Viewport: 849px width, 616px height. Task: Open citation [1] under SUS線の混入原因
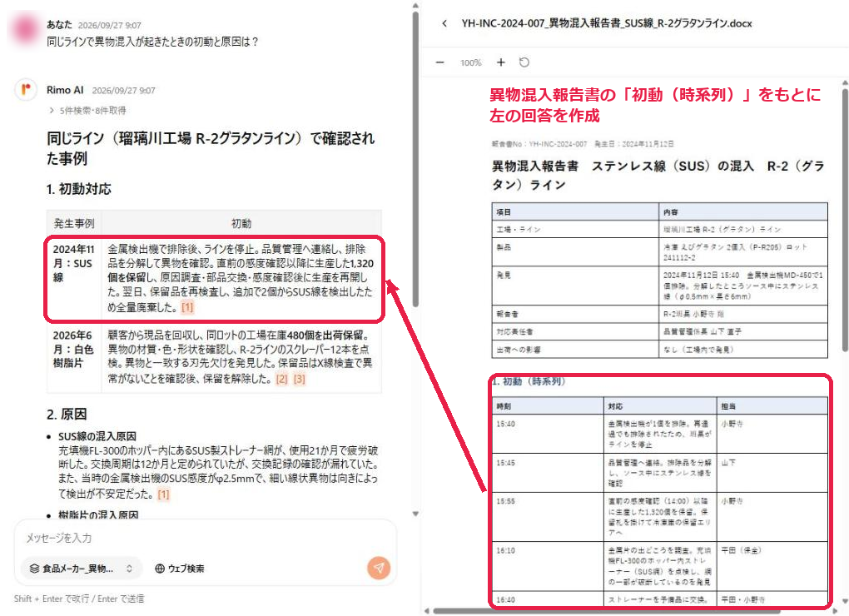tap(163, 494)
